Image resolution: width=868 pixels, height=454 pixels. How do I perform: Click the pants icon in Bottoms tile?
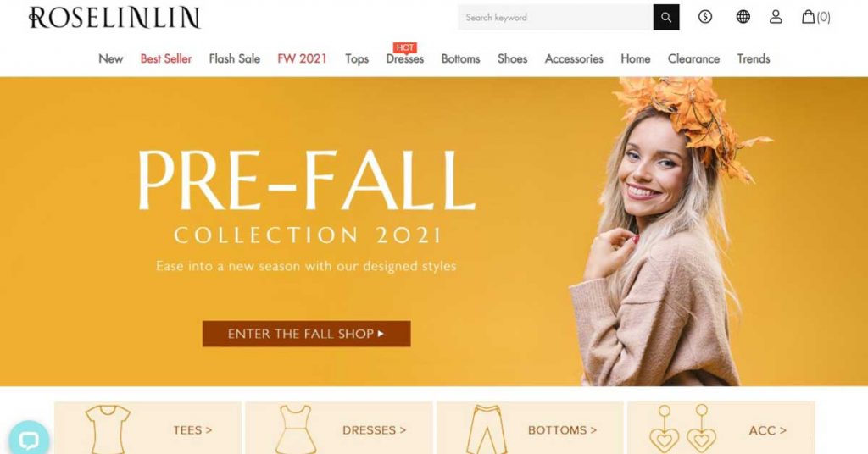(486, 429)
